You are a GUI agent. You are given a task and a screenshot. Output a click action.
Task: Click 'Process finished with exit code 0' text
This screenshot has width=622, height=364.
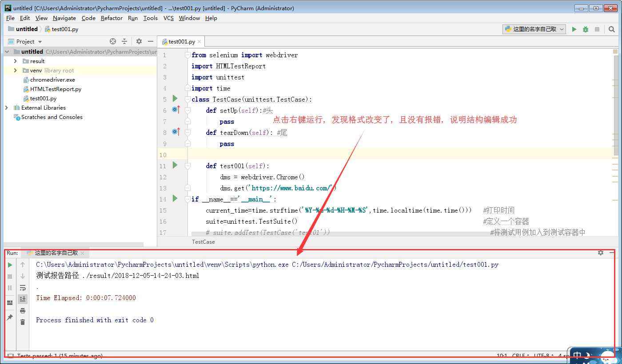(95, 320)
